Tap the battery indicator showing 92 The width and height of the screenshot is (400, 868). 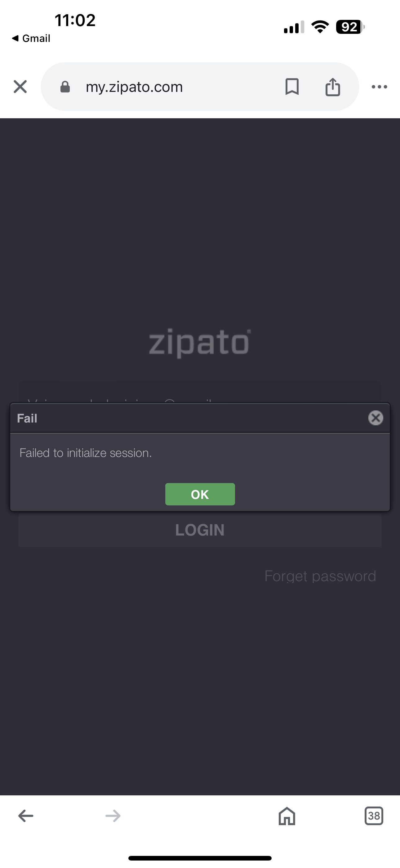(x=350, y=27)
